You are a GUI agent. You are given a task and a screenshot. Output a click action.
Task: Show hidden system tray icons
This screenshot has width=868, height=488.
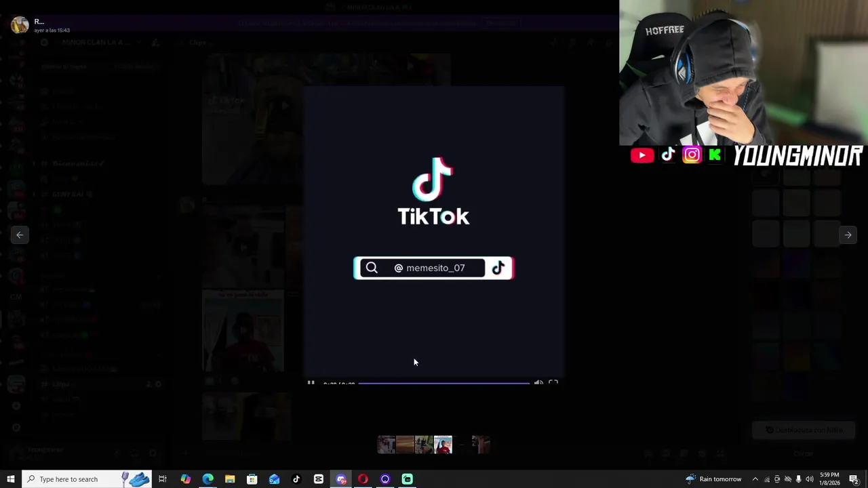click(x=755, y=479)
